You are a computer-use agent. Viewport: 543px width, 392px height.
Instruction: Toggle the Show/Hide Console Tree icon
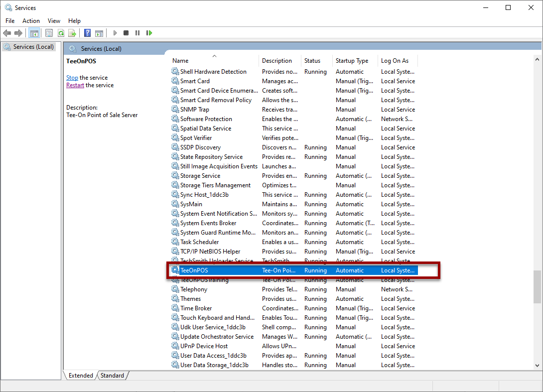point(33,33)
